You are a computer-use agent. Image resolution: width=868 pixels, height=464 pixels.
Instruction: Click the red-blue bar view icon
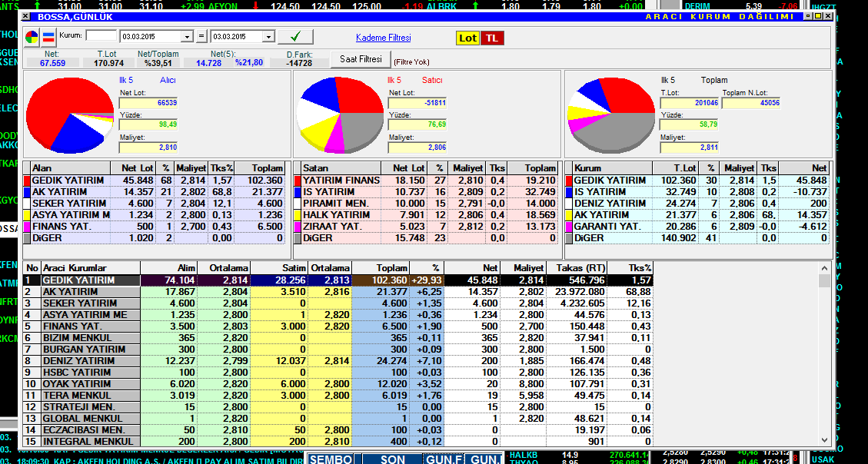pos(48,36)
